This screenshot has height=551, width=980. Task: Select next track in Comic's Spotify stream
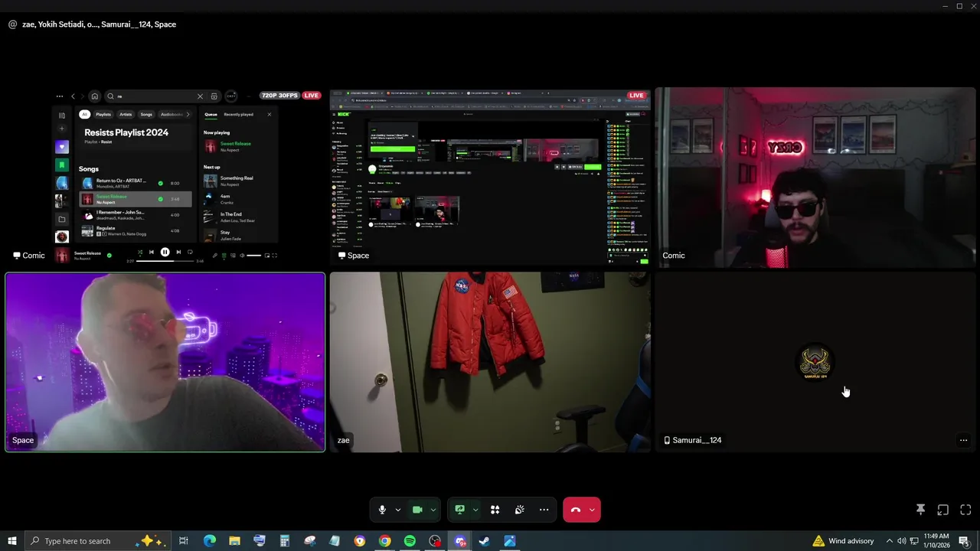point(178,252)
